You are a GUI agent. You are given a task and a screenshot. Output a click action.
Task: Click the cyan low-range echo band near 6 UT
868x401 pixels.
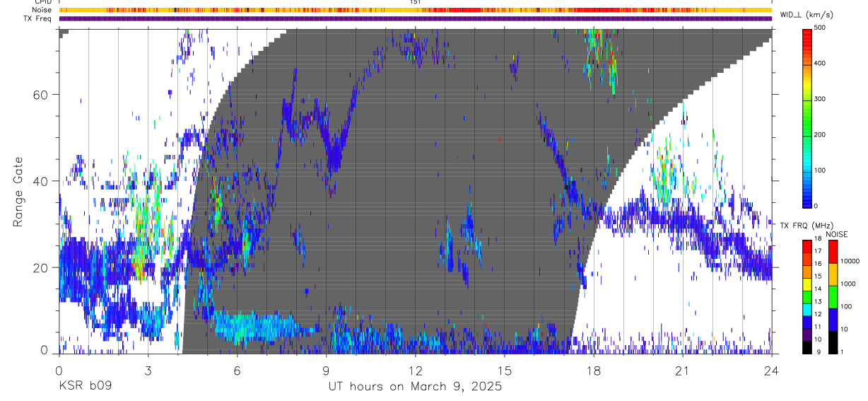pos(254,327)
